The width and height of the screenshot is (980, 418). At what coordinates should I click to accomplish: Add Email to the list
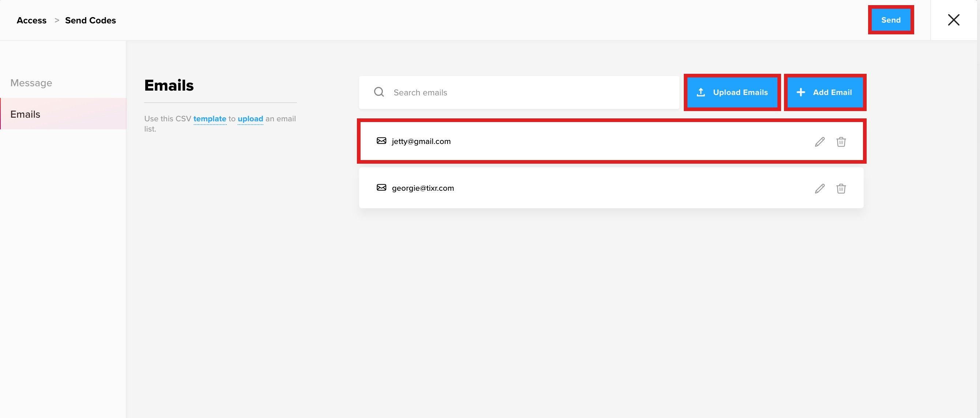(825, 92)
